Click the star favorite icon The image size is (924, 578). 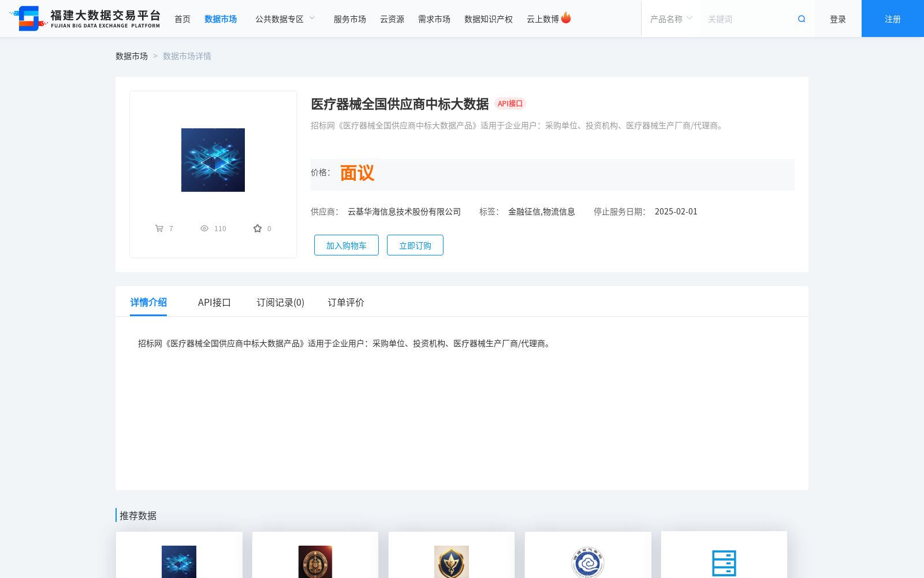[x=258, y=228]
